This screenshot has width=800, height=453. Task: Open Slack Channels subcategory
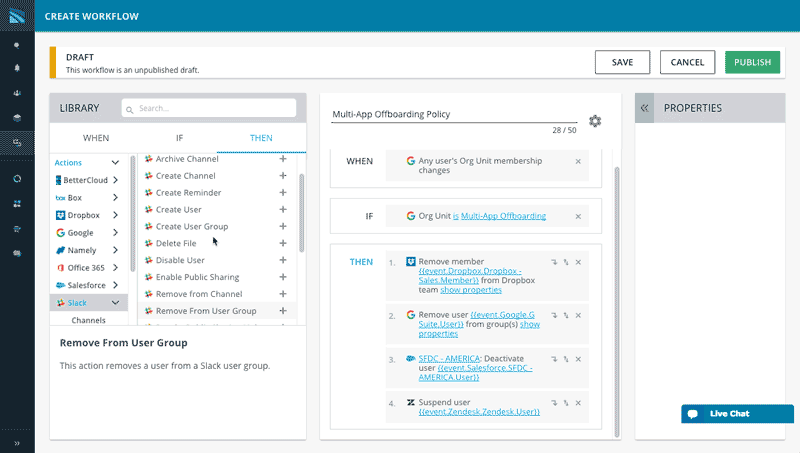coord(89,320)
